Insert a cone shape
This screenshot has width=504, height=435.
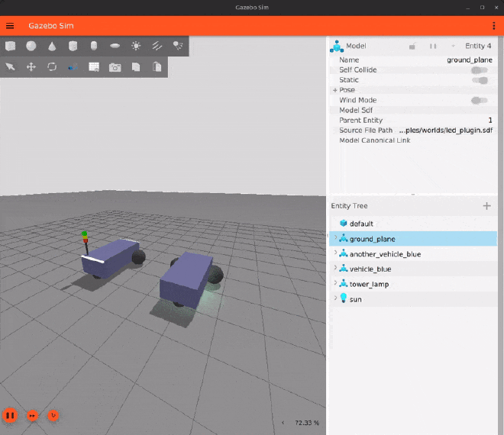coord(52,46)
